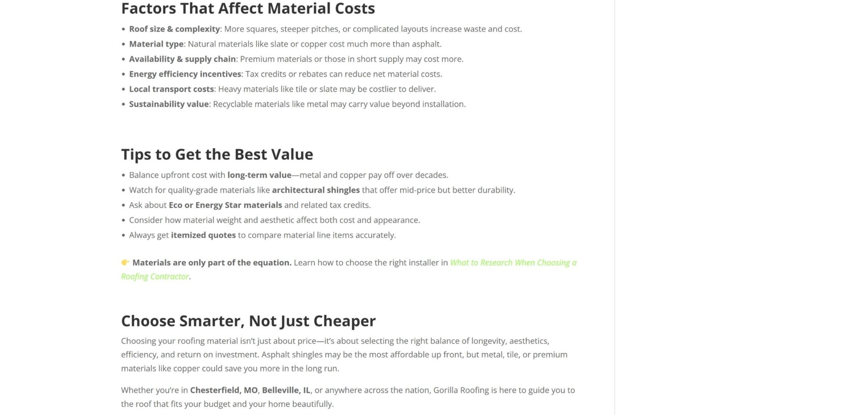Click the 'Tips to Get the Best Value' heading
The height and width of the screenshot is (415, 868).
tap(217, 155)
